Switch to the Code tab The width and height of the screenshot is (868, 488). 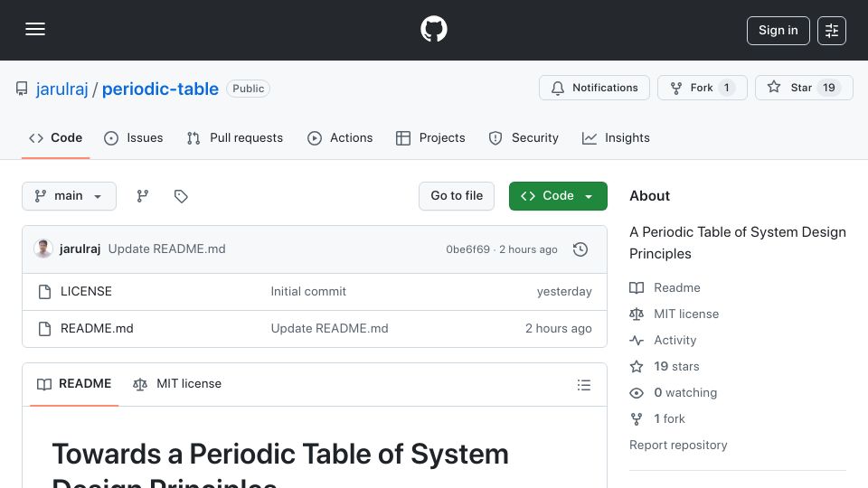click(x=55, y=137)
